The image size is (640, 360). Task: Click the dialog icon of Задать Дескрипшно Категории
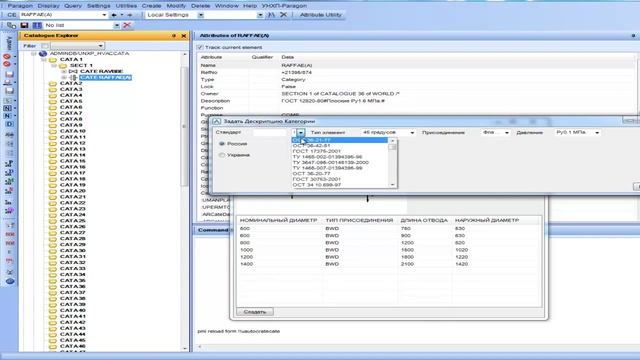[216, 122]
